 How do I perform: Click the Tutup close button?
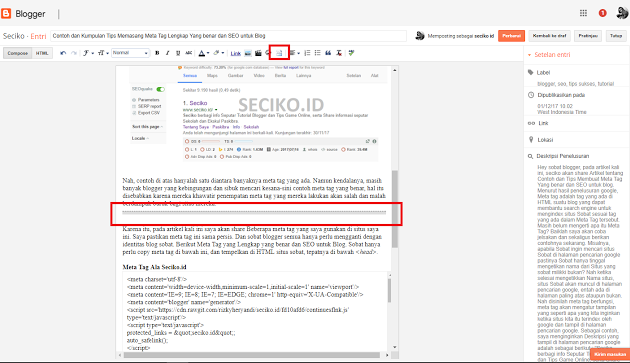coord(616,36)
